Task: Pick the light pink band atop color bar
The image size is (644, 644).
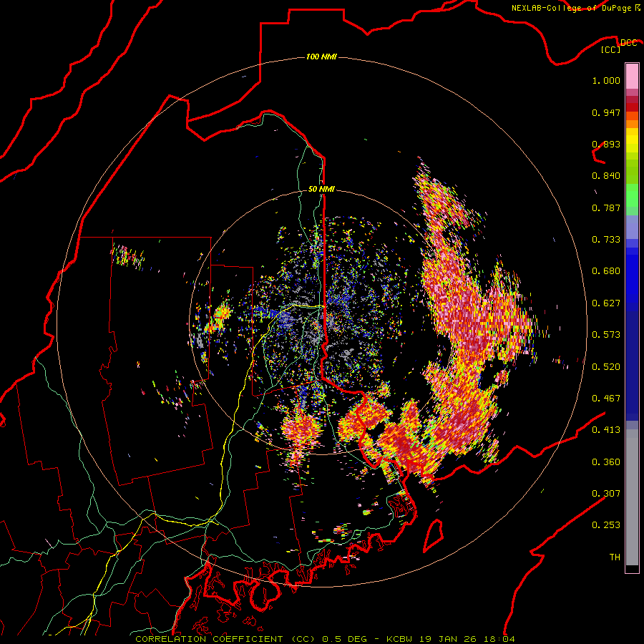Action: [x=632, y=77]
